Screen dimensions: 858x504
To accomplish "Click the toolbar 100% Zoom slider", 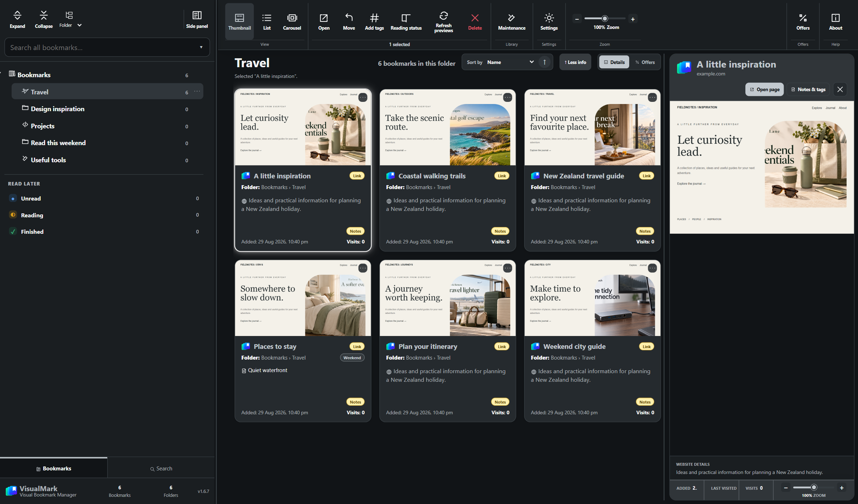I will point(605,19).
